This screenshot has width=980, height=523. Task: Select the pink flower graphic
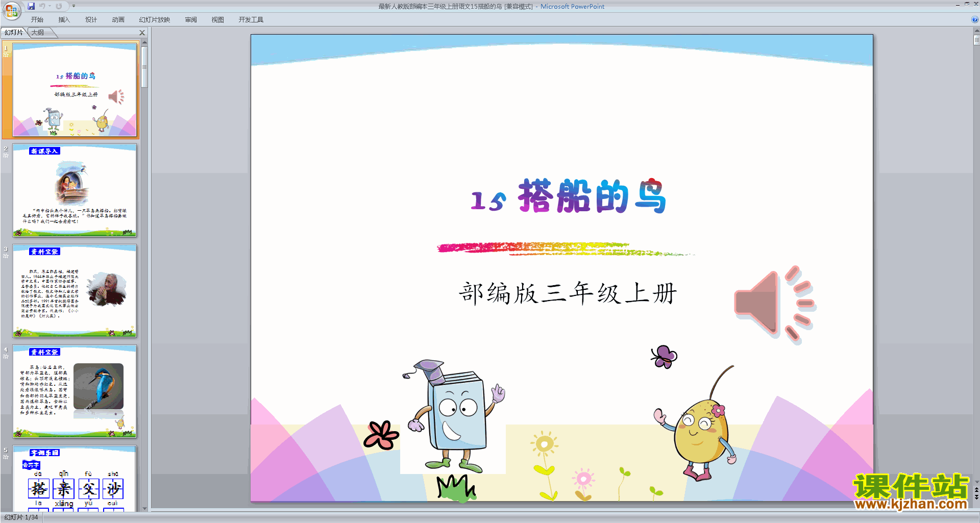tap(381, 435)
